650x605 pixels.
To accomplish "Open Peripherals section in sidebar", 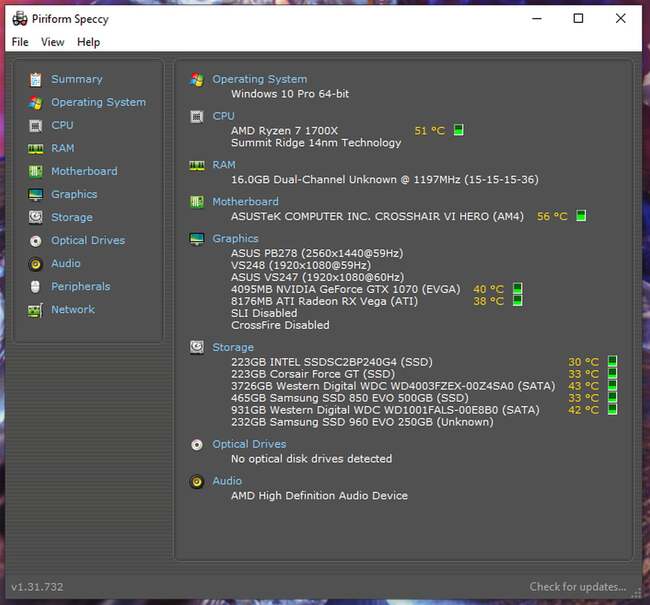I will [x=81, y=287].
